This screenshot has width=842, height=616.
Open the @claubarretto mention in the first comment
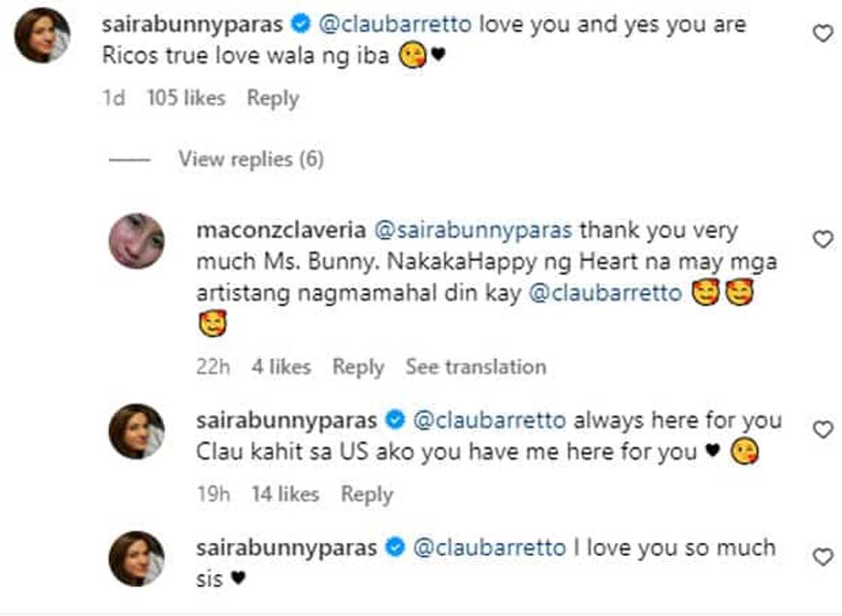pos(395,24)
